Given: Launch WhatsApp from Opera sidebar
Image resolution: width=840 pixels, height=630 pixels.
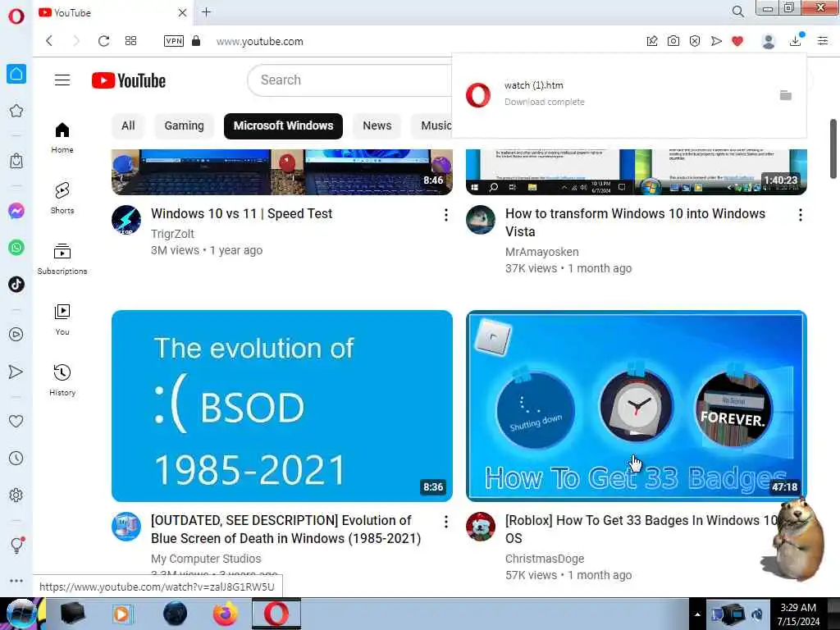Looking at the screenshot, I should click(16, 248).
